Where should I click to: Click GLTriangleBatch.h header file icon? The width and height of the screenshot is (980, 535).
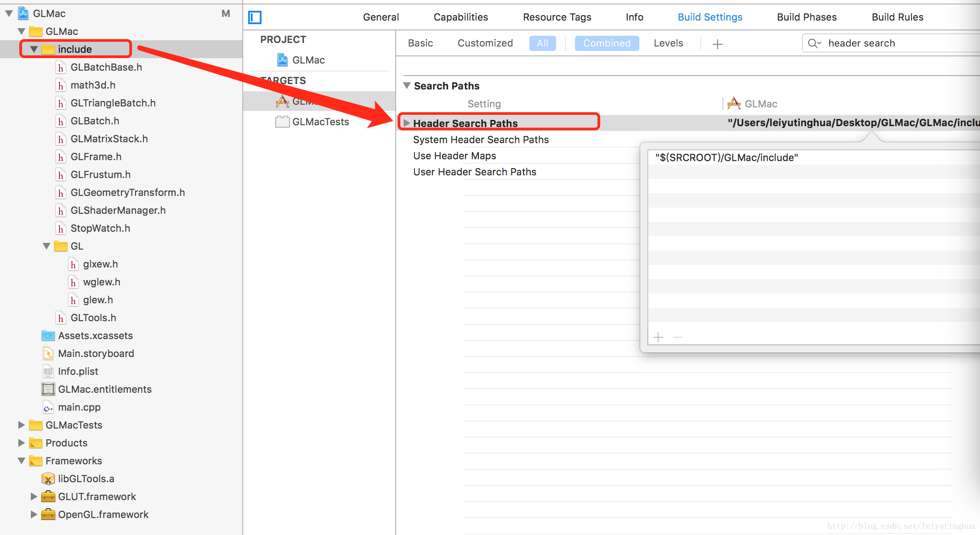point(61,103)
